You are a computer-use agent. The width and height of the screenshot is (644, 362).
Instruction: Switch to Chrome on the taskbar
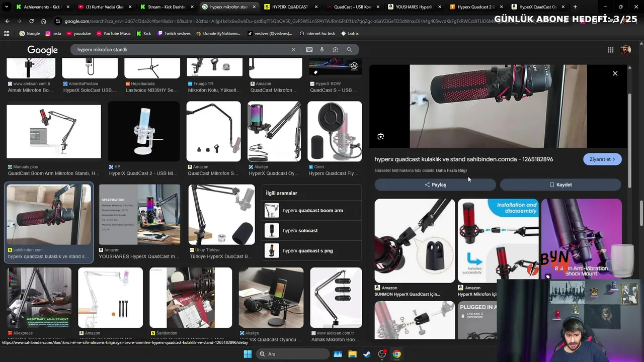coord(397,354)
